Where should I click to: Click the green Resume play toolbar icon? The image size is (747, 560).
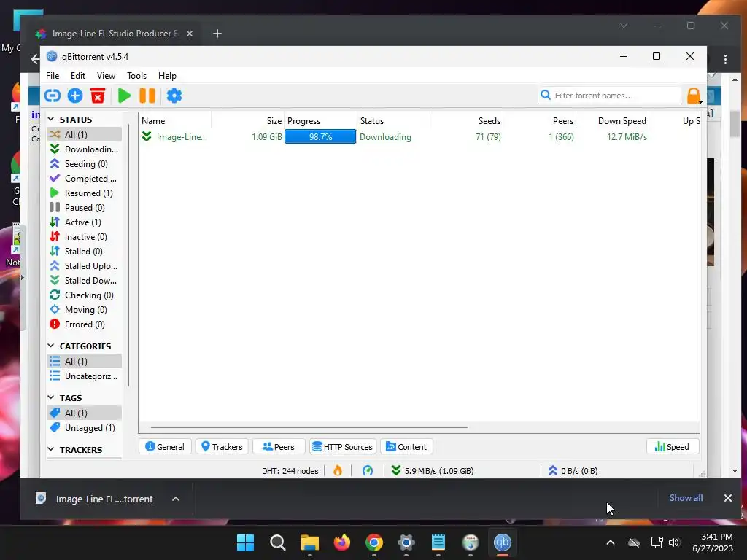[124, 96]
